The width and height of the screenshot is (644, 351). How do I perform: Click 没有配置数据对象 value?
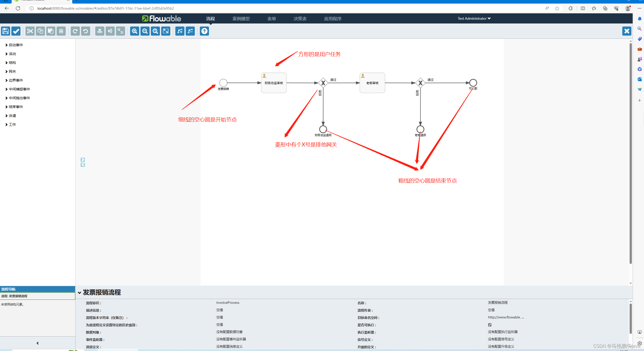click(229, 332)
